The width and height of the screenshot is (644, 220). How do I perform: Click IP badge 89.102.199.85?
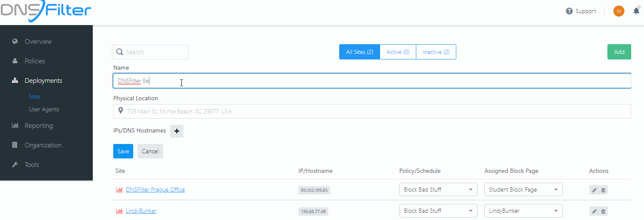tap(314, 190)
